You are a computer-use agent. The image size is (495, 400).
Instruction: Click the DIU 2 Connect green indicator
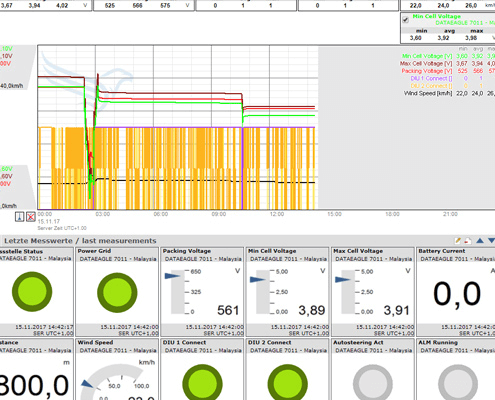(x=287, y=383)
